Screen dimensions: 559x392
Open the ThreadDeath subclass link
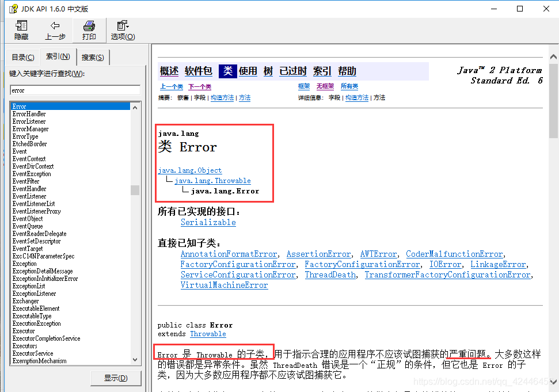pos(330,275)
